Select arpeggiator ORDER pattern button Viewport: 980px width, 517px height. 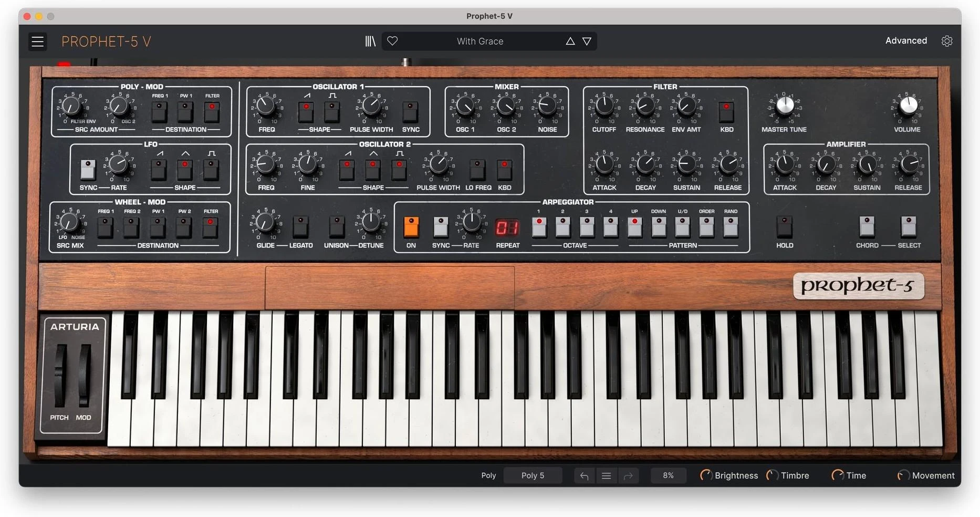(706, 227)
